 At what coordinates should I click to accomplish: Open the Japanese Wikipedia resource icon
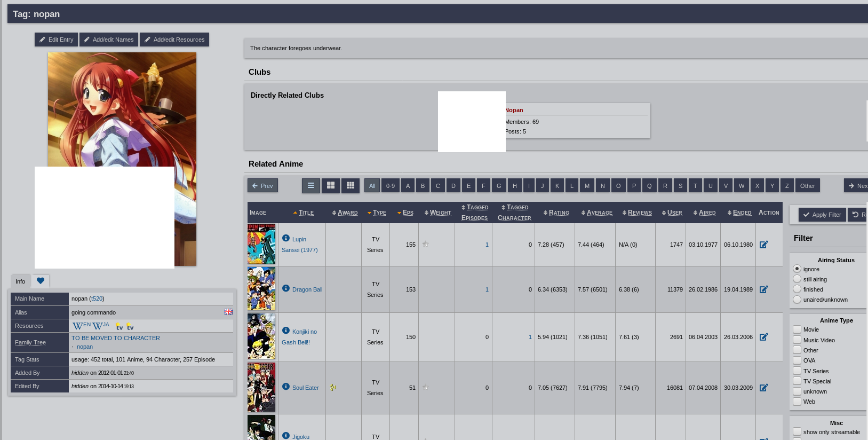(101, 326)
